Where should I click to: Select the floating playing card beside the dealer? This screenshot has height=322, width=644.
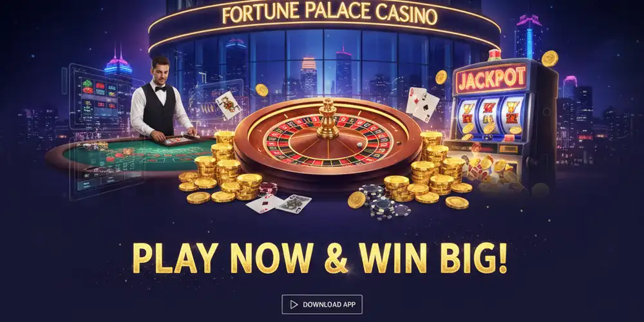coord(229,105)
